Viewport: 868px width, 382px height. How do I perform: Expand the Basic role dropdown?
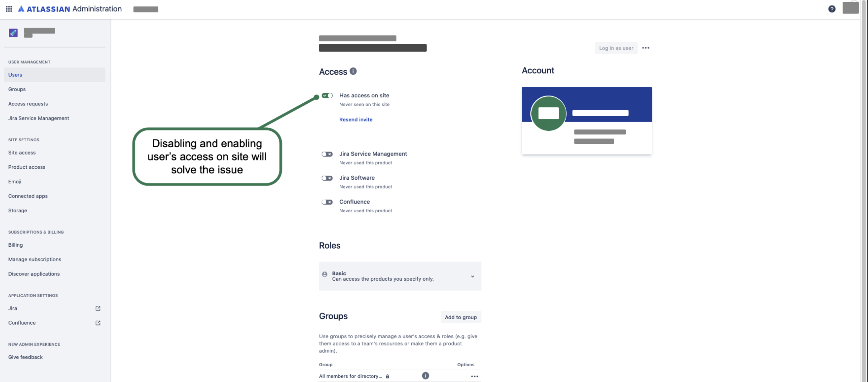pos(472,276)
